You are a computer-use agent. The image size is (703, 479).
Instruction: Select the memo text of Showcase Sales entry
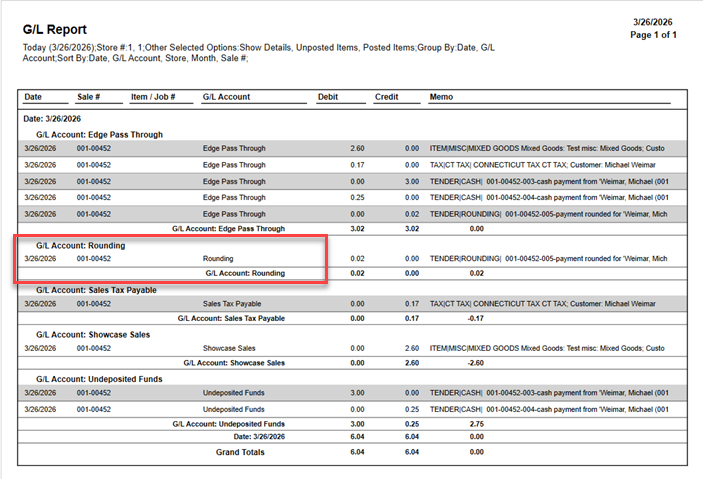545,348
